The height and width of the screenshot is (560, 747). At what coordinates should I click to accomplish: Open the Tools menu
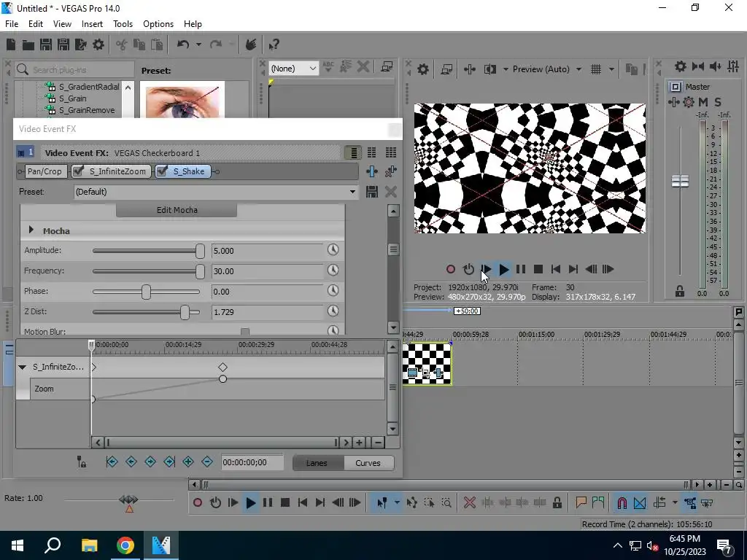(x=123, y=24)
